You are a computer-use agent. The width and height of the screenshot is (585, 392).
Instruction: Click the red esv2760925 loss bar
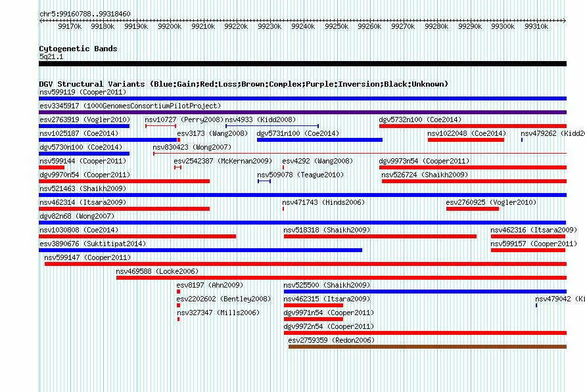pos(473,209)
